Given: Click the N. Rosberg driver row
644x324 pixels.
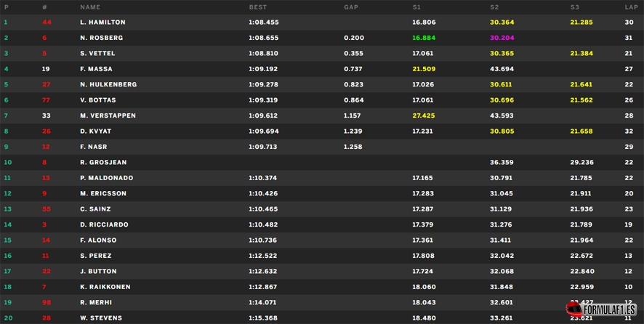Looking at the screenshot, I should [x=322, y=38].
